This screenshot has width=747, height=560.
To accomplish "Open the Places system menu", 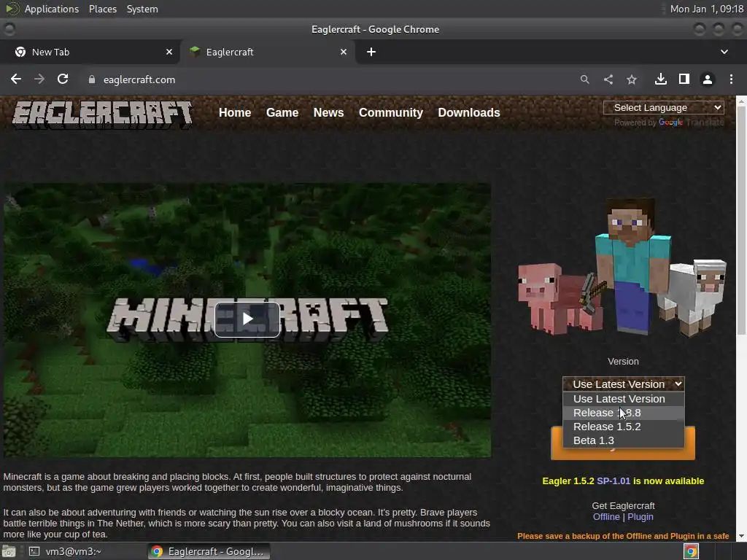I will click(x=102, y=9).
